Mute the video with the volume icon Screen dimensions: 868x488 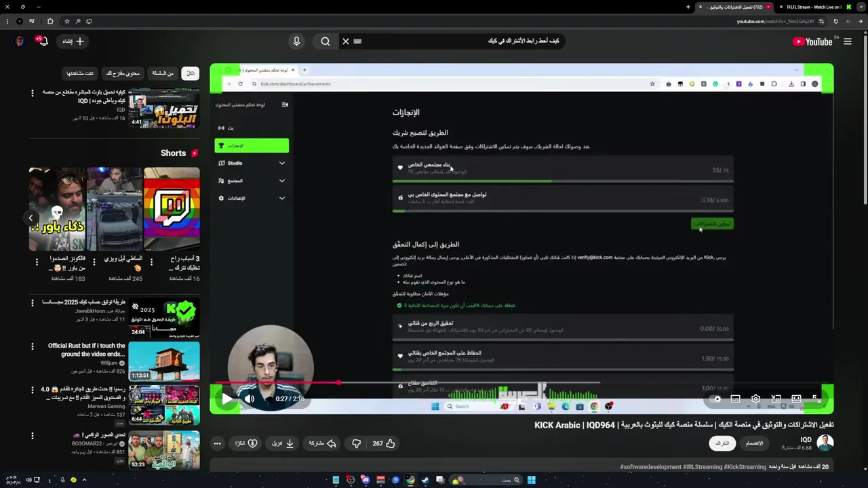click(250, 399)
